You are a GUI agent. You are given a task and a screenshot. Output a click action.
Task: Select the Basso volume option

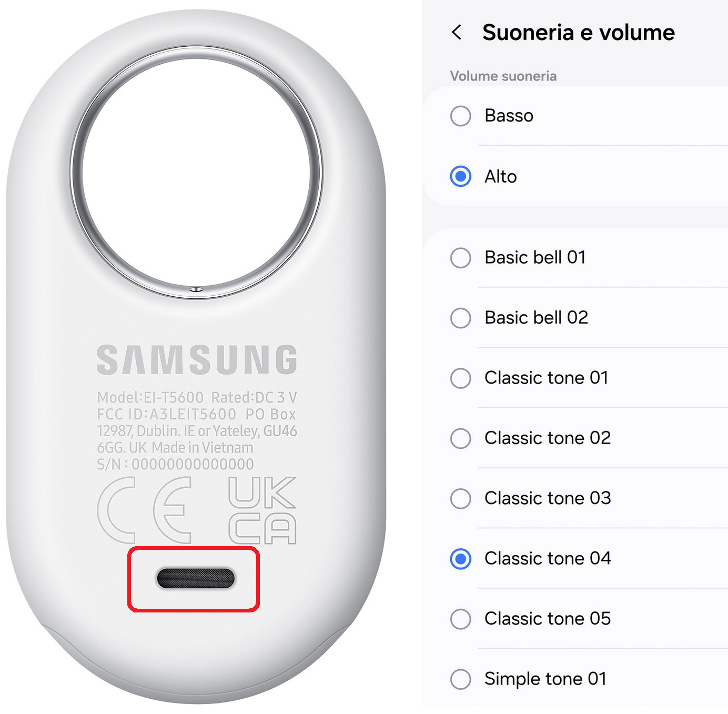575,116
